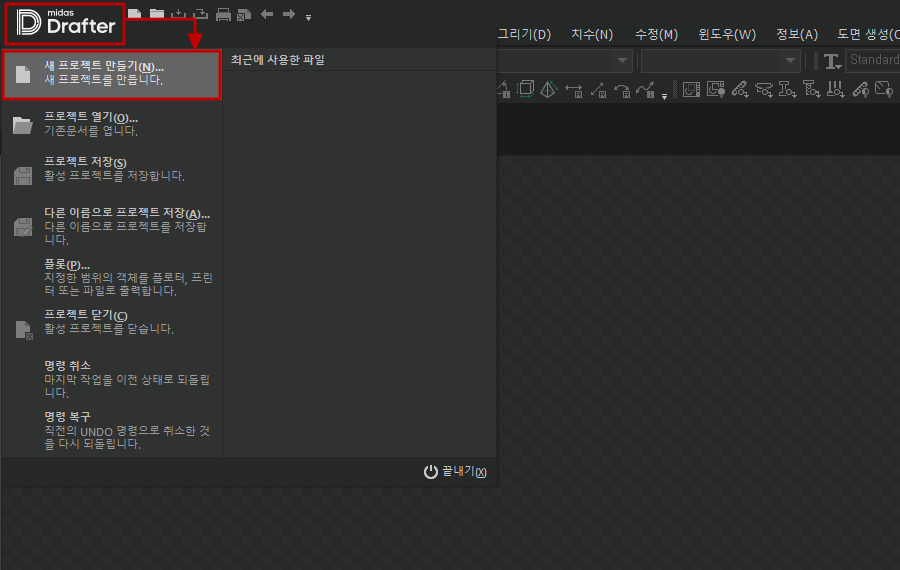Open the 윈도우(W) menu
The width and height of the screenshot is (900, 570).
727,34
